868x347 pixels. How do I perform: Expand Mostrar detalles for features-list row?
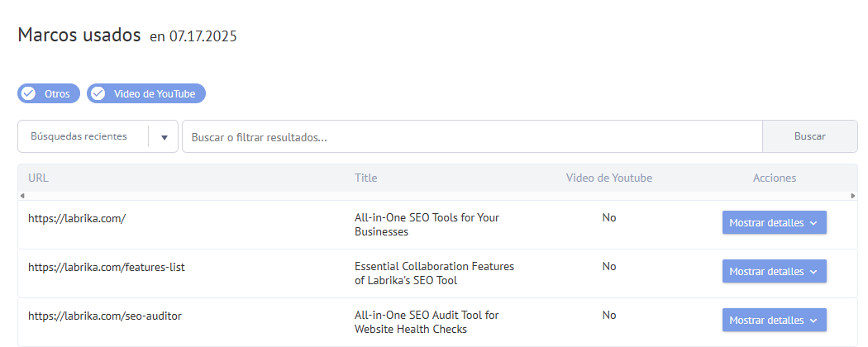[774, 271]
